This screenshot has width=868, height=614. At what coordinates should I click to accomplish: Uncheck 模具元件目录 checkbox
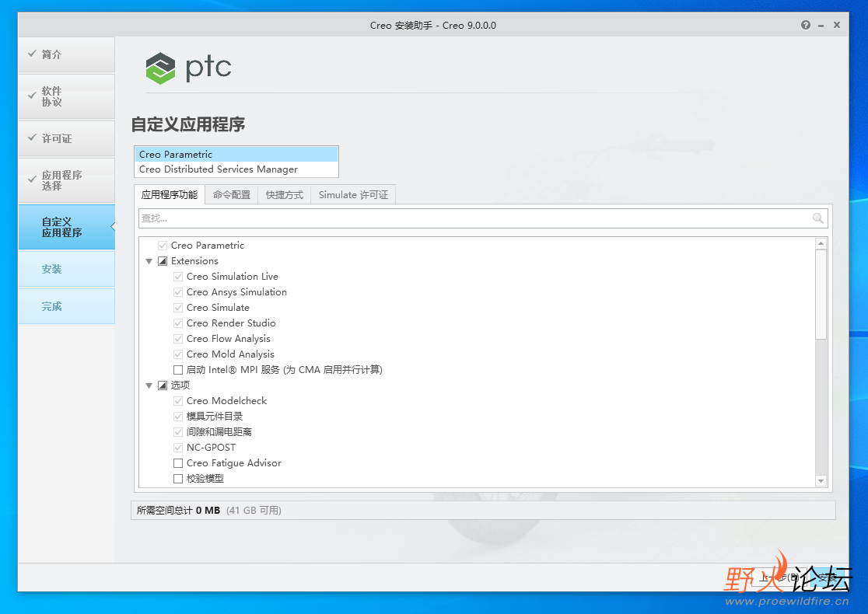(178, 416)
